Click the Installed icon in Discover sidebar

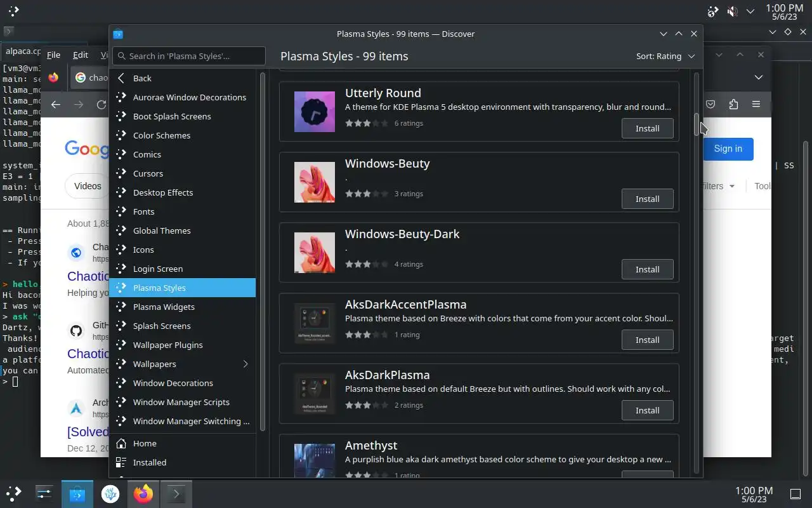pyautogui.click(x=121, y=462)
